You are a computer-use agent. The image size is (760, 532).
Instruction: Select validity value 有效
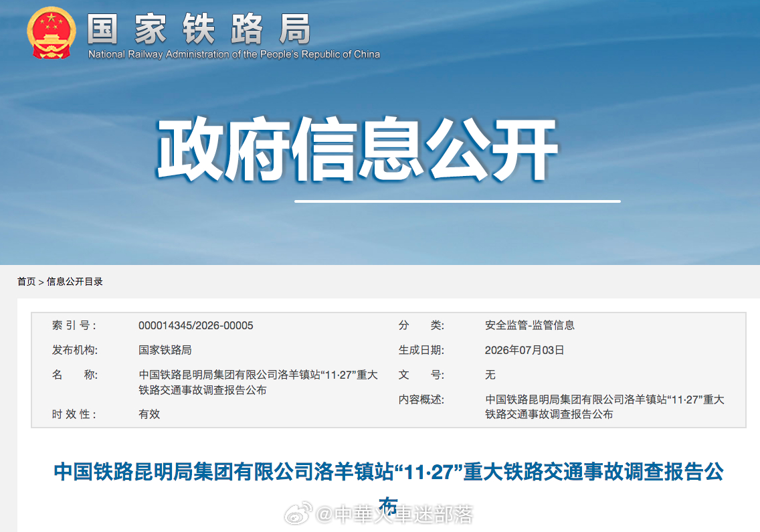149,414
